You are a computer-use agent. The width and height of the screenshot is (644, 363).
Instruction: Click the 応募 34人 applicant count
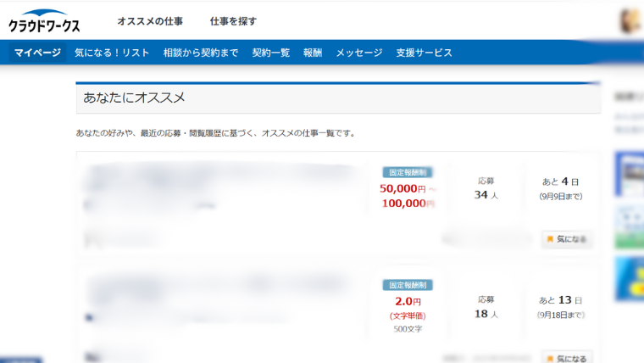click(x=486, y=188)
